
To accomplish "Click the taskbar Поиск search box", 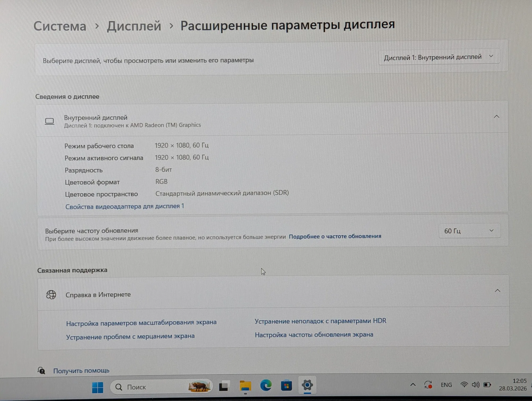I will [x=161, y=387].
